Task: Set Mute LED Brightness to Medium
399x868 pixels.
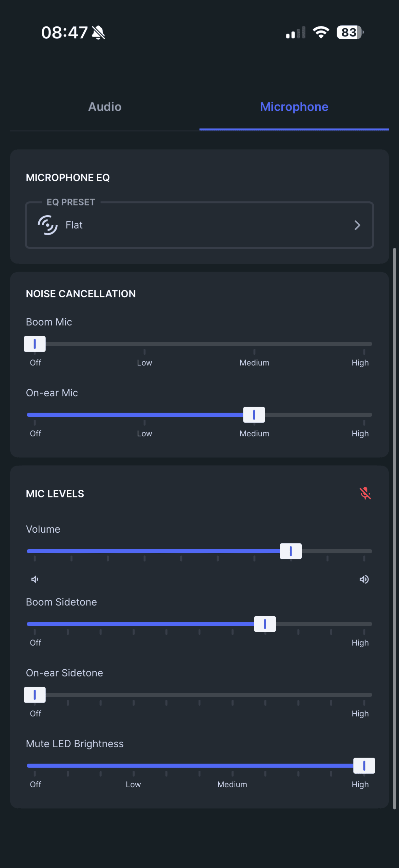Action: 232,766
